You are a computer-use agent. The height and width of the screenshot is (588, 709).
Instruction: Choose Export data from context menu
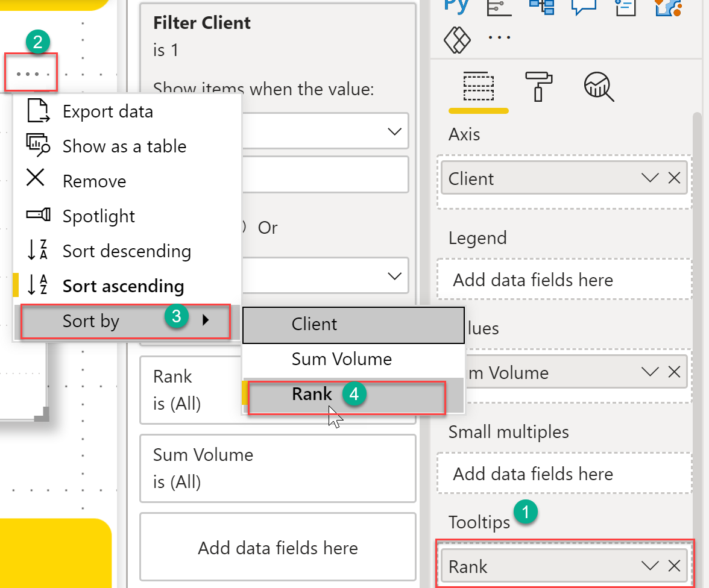click(x=107, y=112)
